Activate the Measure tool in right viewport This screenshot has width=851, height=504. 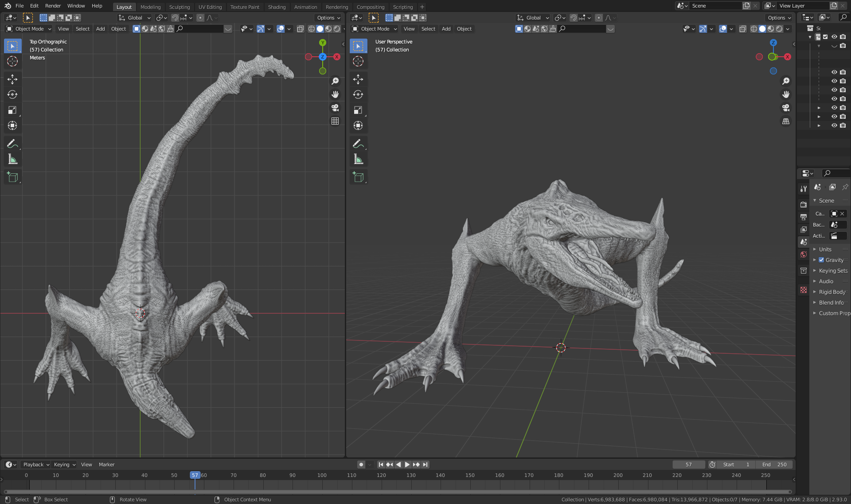pos(358,159)
